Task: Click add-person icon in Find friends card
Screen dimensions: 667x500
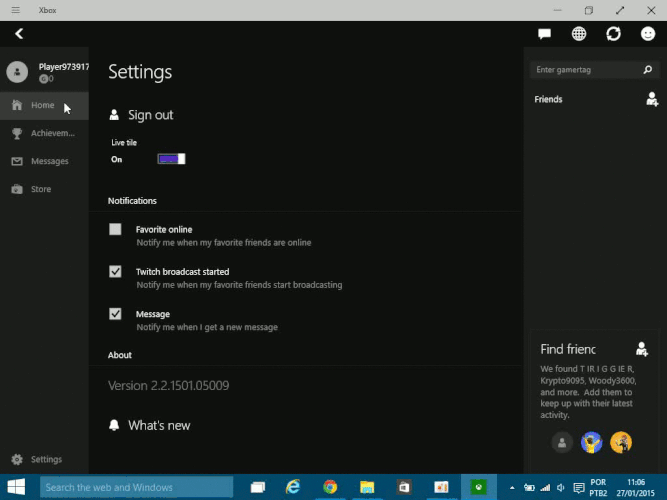Action: [x=641, y=349]
